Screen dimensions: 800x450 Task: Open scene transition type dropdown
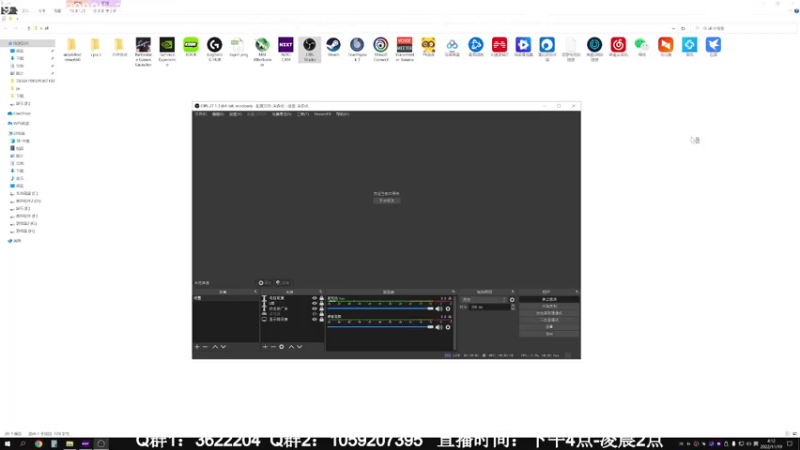point(484,300)
